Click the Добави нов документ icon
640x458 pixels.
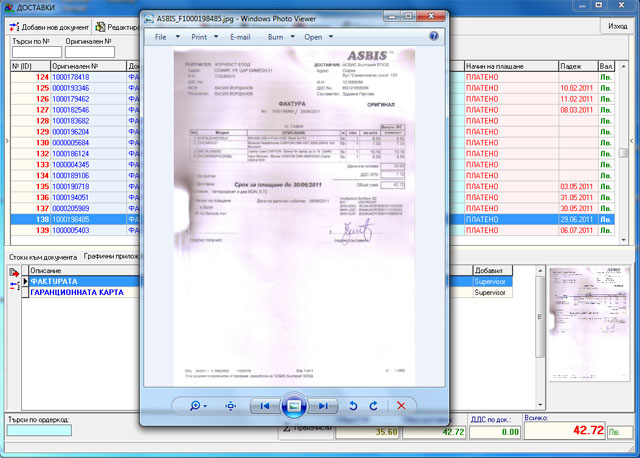click(x=14, y=27)
